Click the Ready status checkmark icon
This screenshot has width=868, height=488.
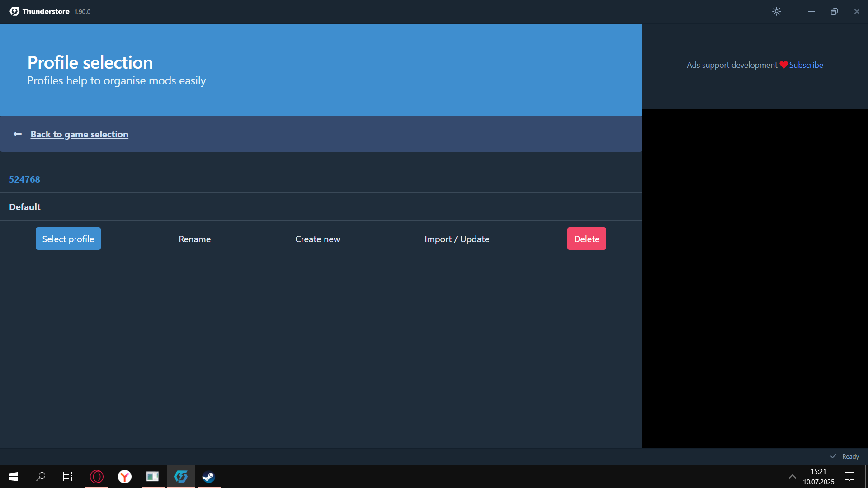point(833,456)
